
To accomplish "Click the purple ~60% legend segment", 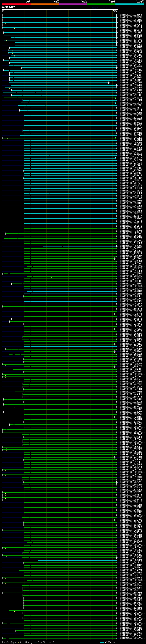I will [x=73, y=4].
